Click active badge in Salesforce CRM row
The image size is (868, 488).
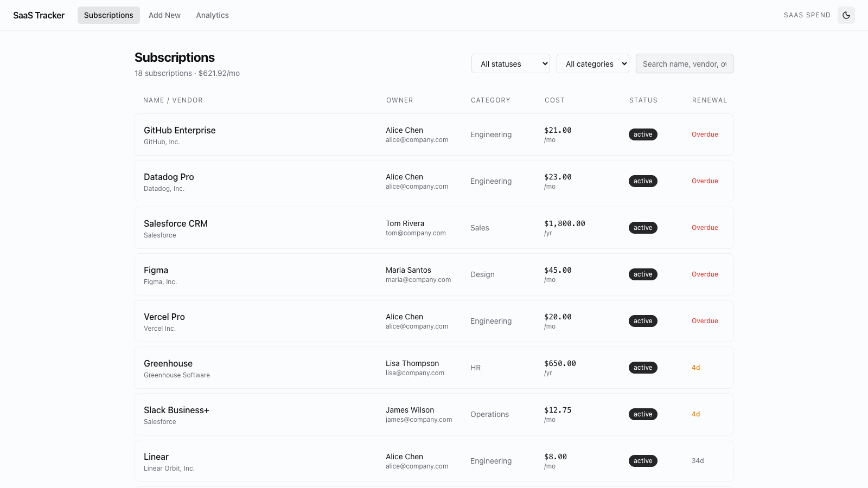(x=643, y=228)
